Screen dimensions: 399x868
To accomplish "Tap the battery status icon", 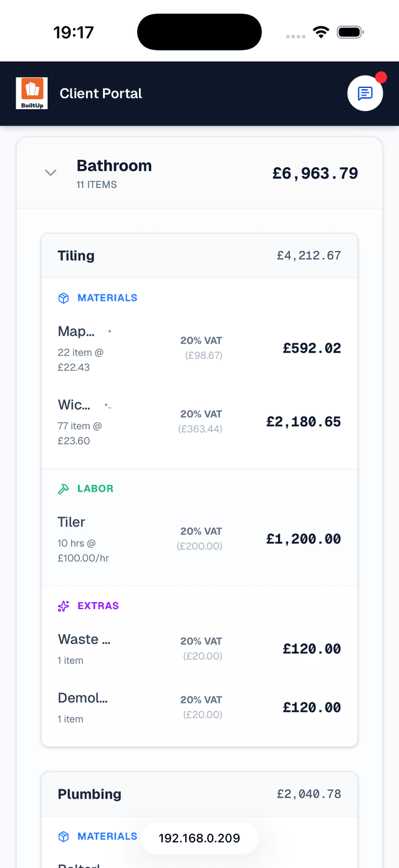I will (x=350, y=32).
